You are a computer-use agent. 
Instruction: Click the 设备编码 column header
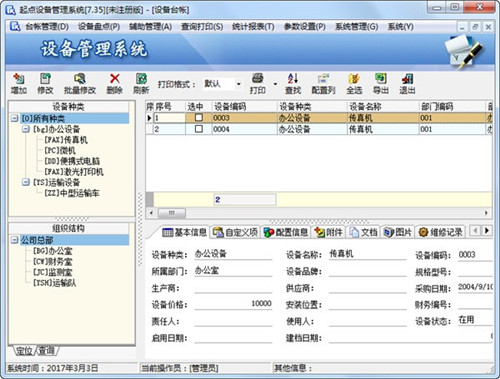coord(245,107)
